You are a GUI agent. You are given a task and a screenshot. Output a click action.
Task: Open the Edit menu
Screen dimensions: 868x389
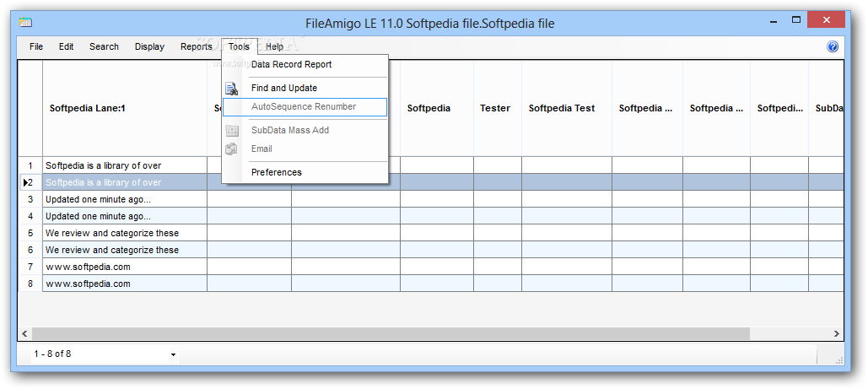67,46
